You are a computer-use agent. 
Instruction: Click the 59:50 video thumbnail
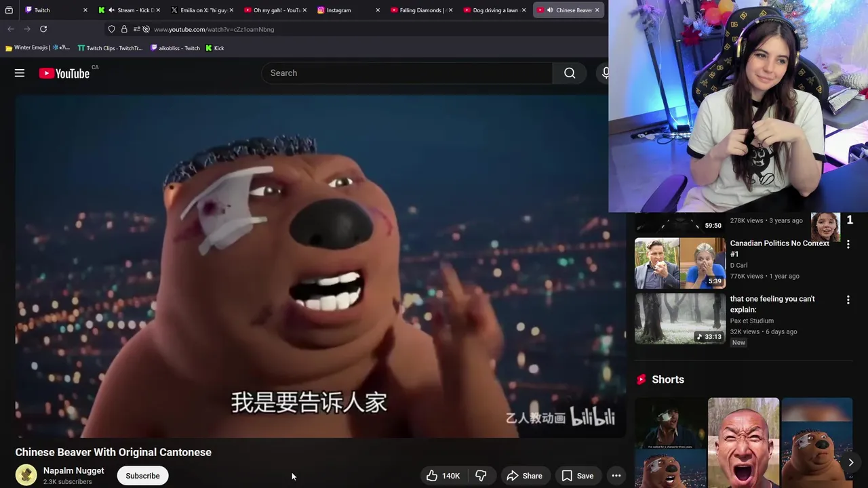click(x=680, y=223)
